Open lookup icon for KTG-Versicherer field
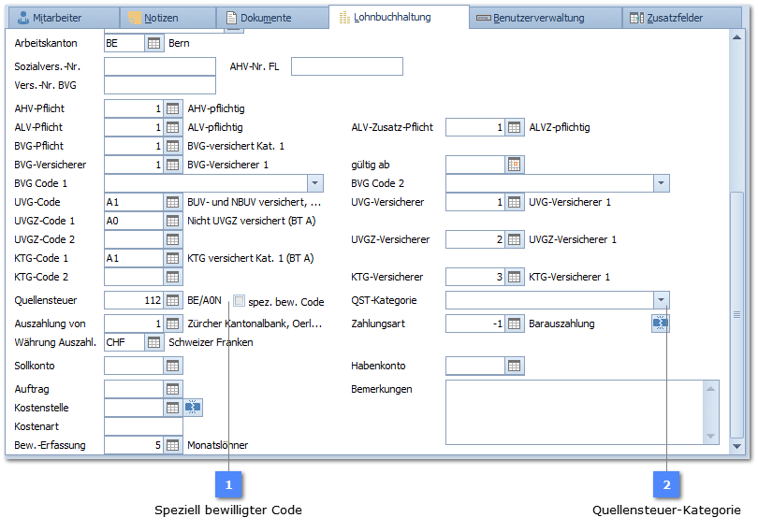The width and height of the screenshot is (758, 532). click(515, 277)
